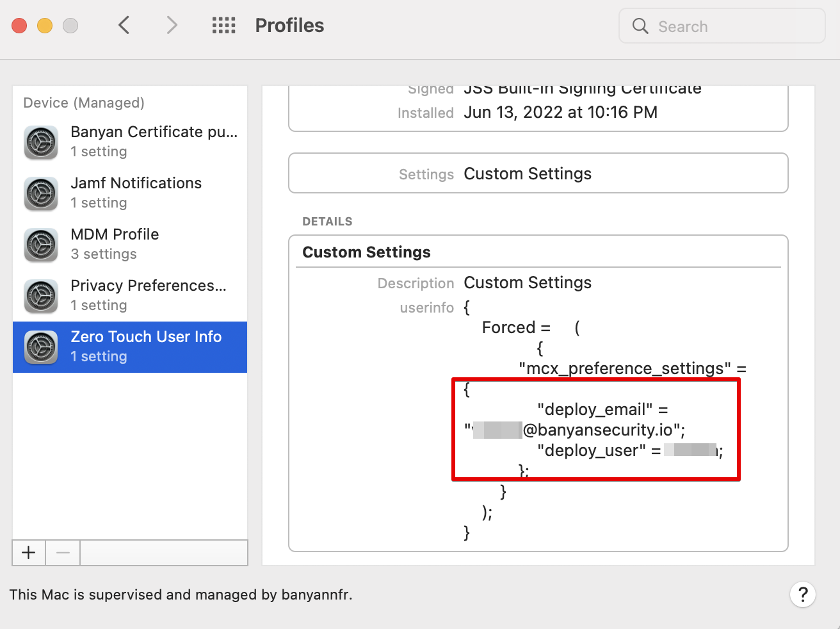
Task: Click the Jamf Notifications profile icon
Action: (41, 193)
